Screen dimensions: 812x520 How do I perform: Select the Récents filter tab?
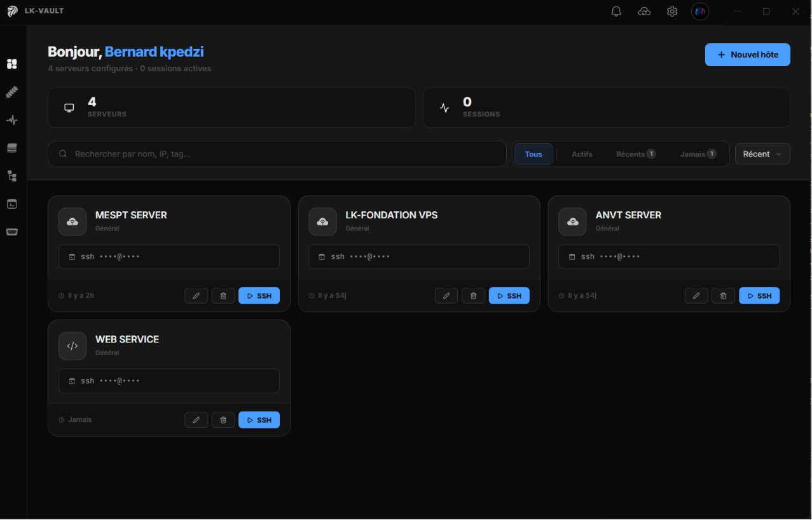(636, 154)
